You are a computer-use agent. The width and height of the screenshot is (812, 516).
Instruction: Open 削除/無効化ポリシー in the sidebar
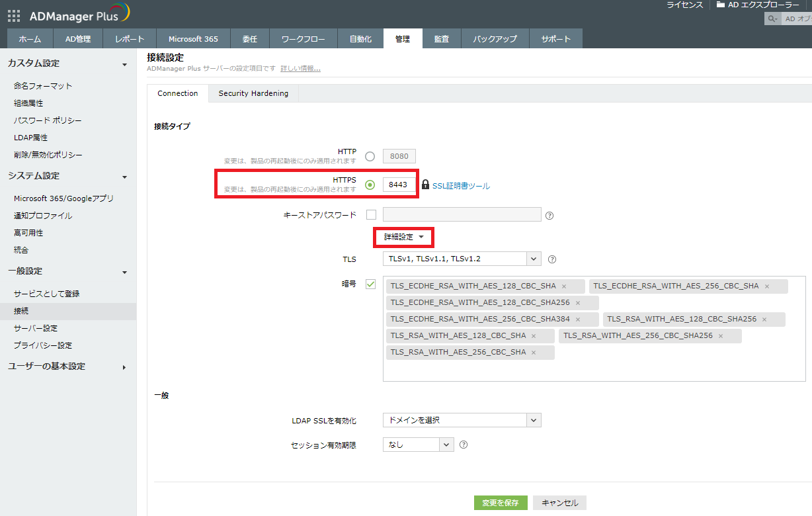tap(48, 155)
